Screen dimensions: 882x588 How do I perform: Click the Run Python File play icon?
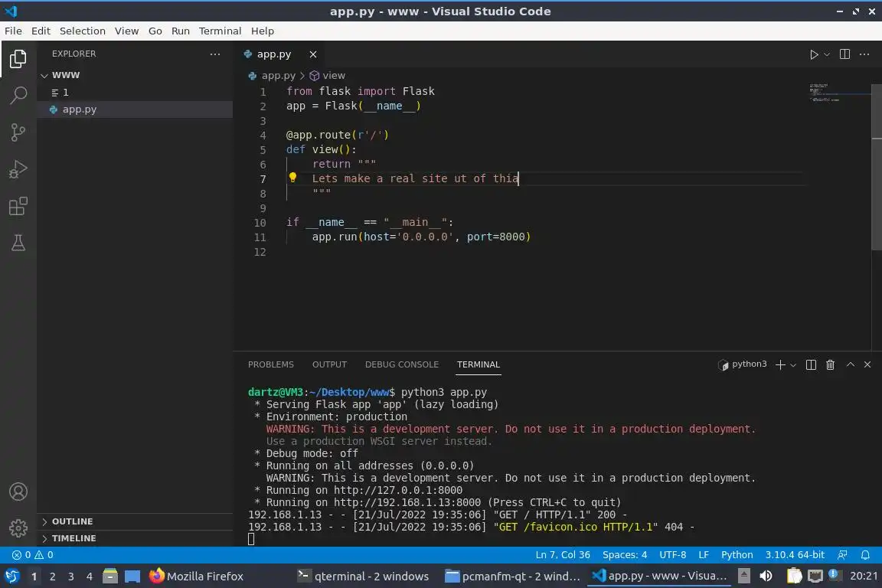[813, 54]
